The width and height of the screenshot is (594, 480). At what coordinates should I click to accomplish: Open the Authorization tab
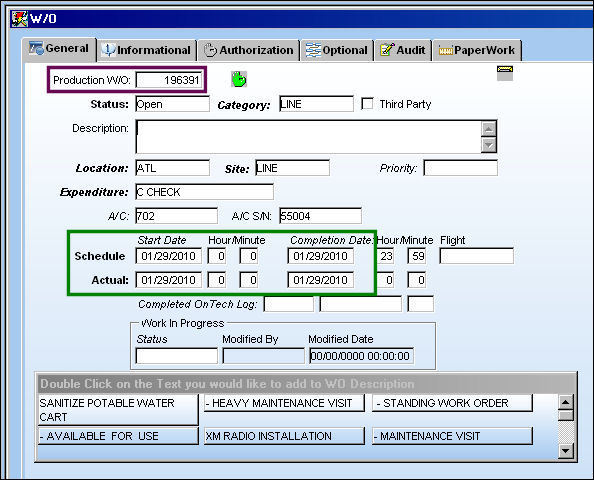pyautogui.click(x=249, y=50)
